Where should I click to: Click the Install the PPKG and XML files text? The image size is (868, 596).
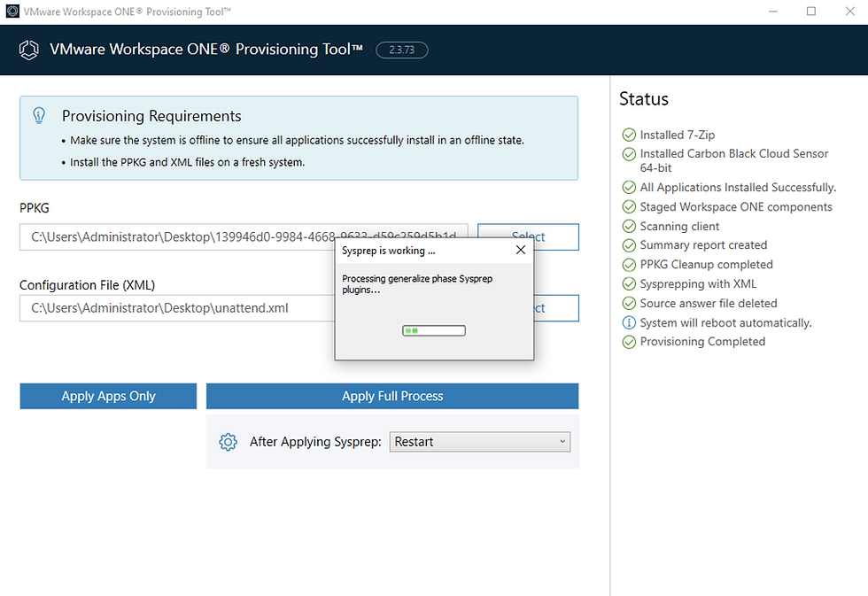click(187, 162)
